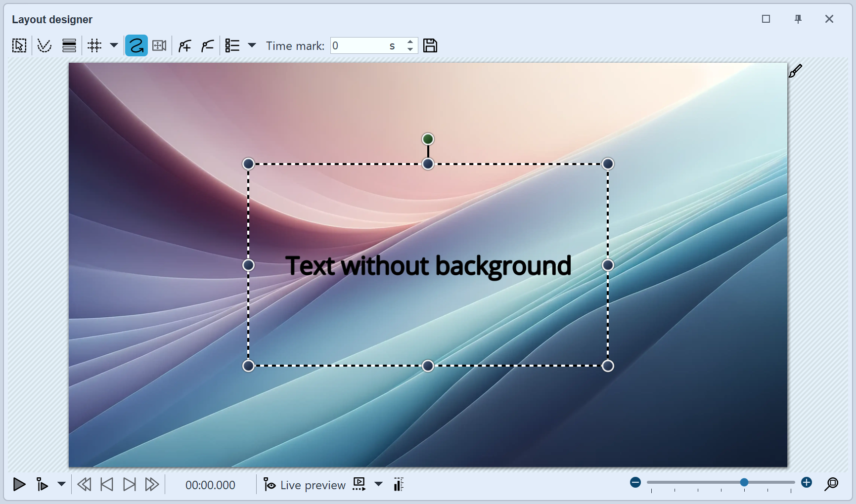Select the freehand curve drawing tool
This screenshot has width=856, height=504.
coord(136,45)
